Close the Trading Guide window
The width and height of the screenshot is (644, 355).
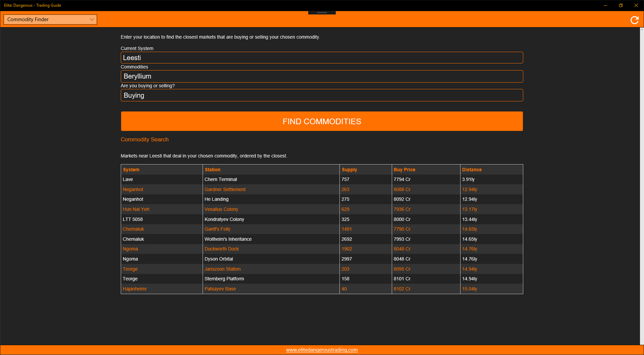point(636,5)
